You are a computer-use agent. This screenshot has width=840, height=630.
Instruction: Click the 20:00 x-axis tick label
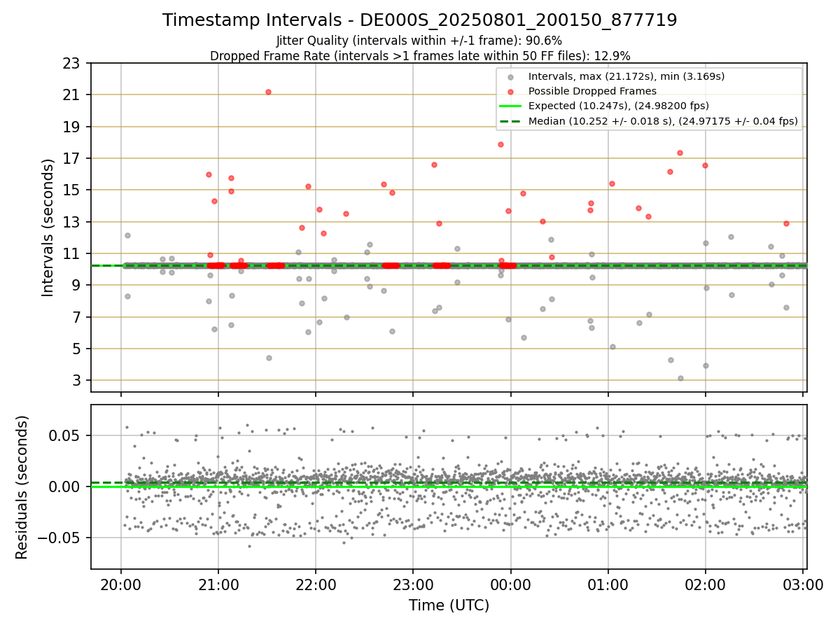(120, 584)
